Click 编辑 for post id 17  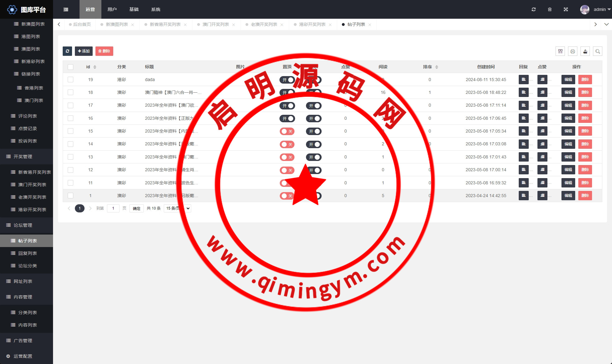pyautogui.click(x=568, y=105)
